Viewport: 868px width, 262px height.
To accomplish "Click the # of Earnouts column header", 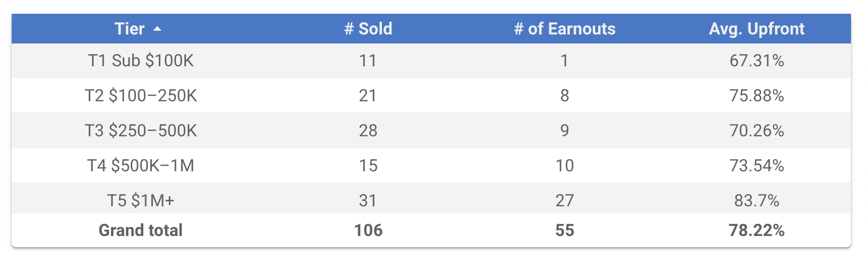I will [564, 29].
